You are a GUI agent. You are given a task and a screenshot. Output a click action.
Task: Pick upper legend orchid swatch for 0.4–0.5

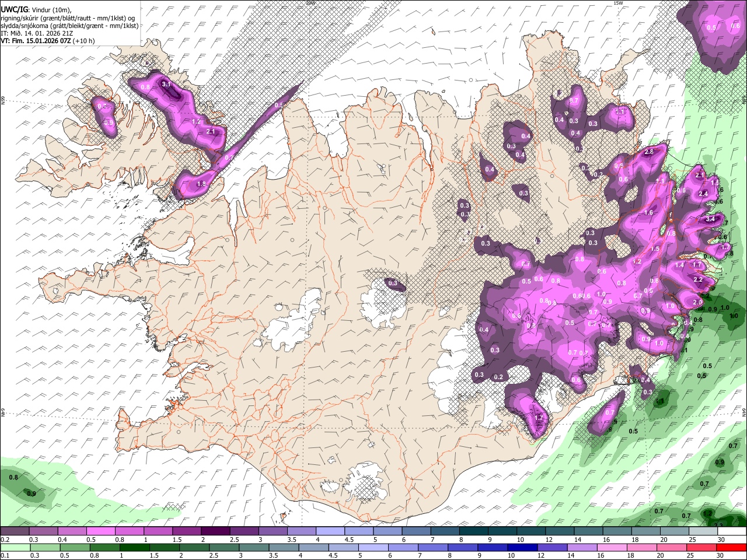point(72,531)
